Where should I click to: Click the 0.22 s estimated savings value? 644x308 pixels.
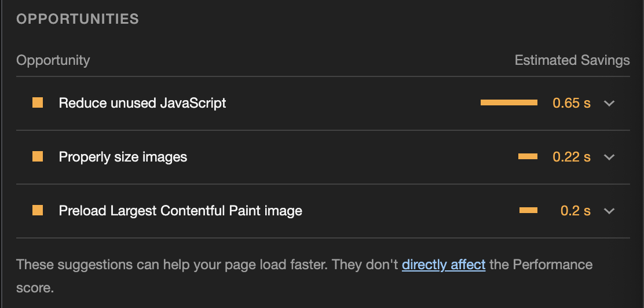[571, 157]
